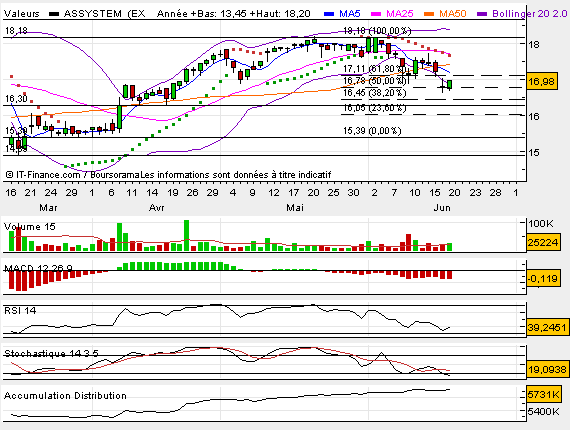Click the 'Avr' month label
The height and width of the screenshot is (430, 570).
(x=157, y=208)
